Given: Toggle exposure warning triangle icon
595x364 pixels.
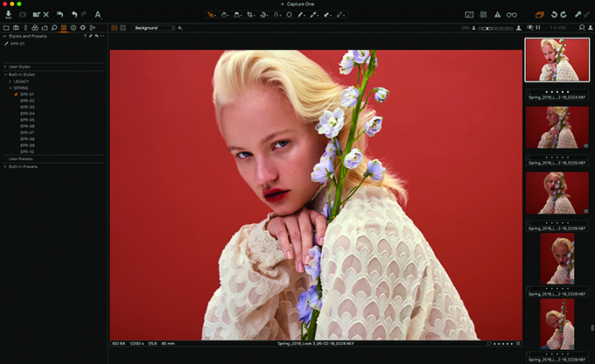Looking at the screenshot, I should coord(497,14).
